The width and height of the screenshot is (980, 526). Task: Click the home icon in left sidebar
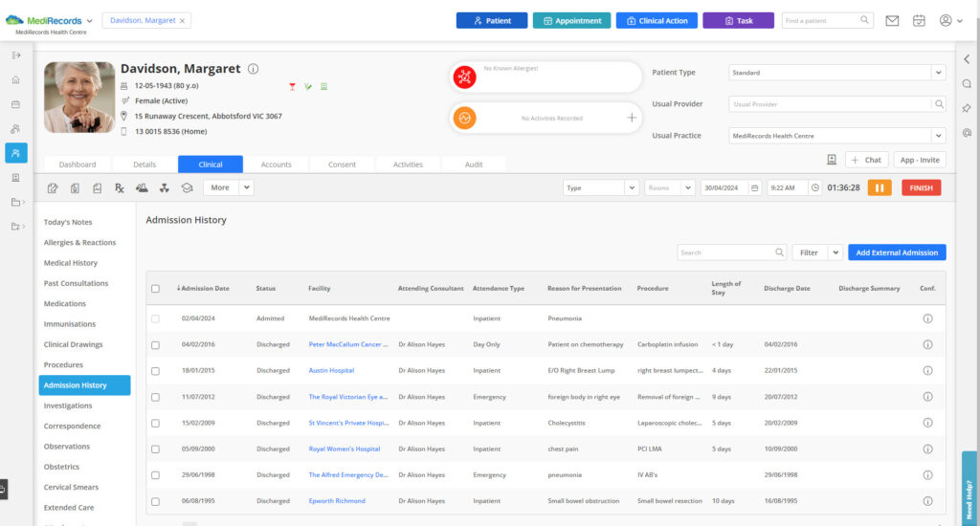point(16,79)
